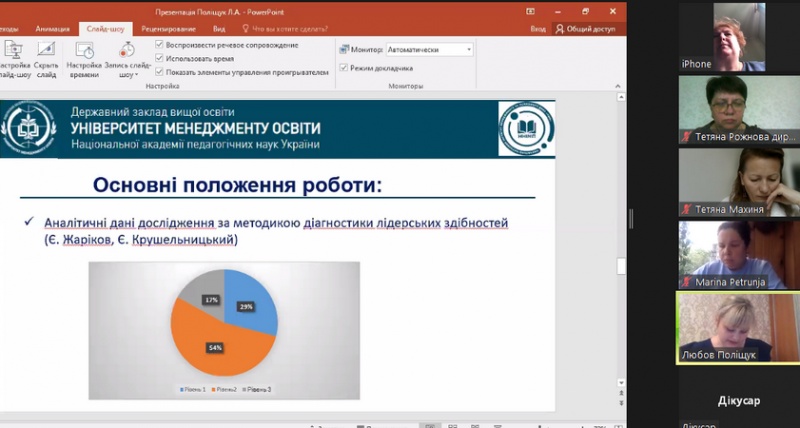Click the header УНІВЕРСИТЕТ МЕНЕДЖМЕНТУ ОСВІТИ
The width and height of the screenshot is (800, 428).
pyautogui.click(x=196, y=128)
